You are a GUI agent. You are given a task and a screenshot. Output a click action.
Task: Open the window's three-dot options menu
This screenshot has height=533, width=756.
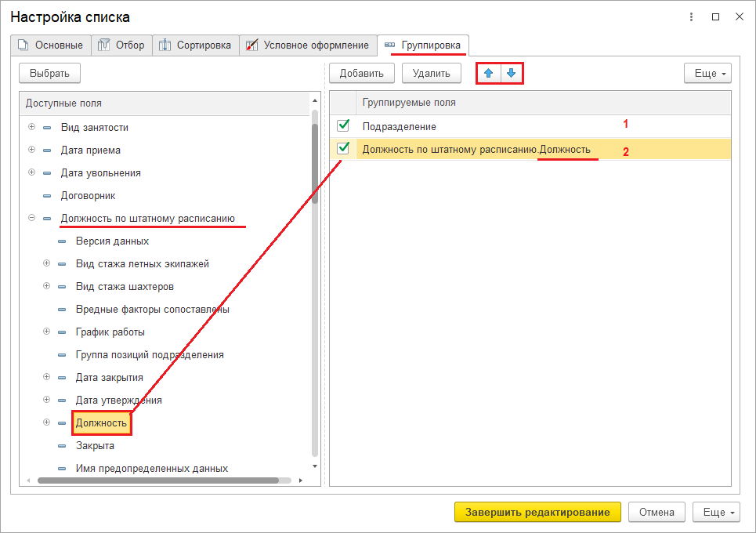(691, 16)
